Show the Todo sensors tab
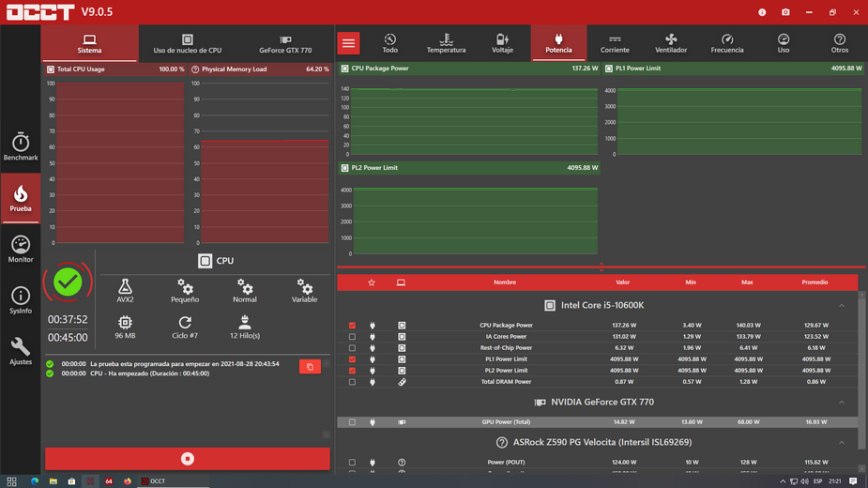Viewport: 868px width, 488px height. click(x=389, y=43)
